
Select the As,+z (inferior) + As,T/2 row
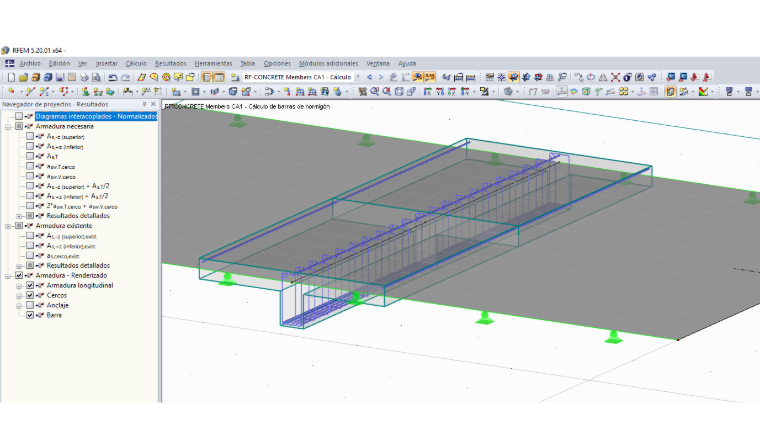tap(78, 196)
